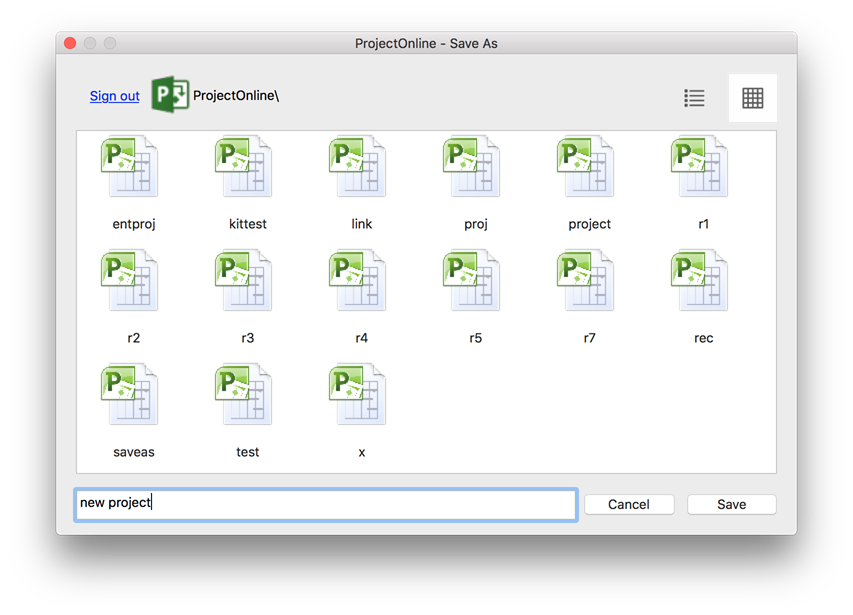Cancel the save dialog
853x615 pixels.
pyautogui.click(x=628, y=504)
